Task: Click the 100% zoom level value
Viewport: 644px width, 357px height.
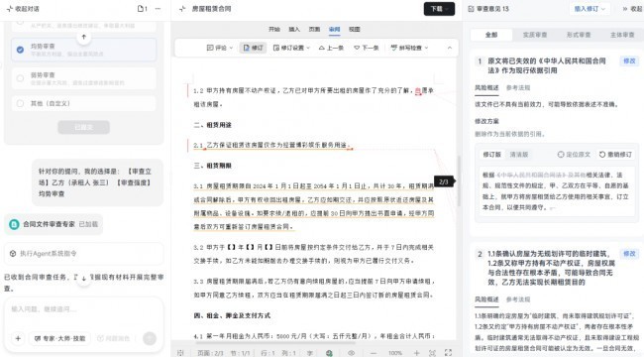Action: (394, 353)
